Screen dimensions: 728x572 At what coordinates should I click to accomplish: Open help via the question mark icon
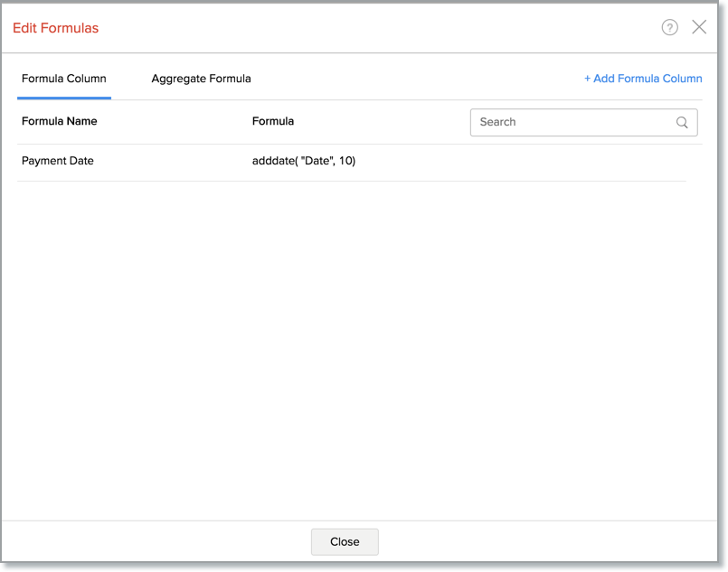669,27
